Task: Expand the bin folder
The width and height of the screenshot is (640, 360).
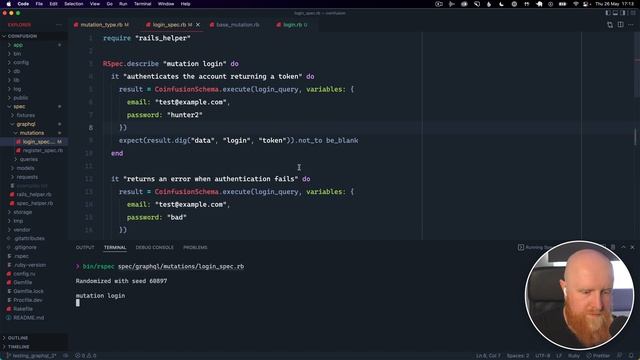Action: pyautogui.click(x=17, y=53)
